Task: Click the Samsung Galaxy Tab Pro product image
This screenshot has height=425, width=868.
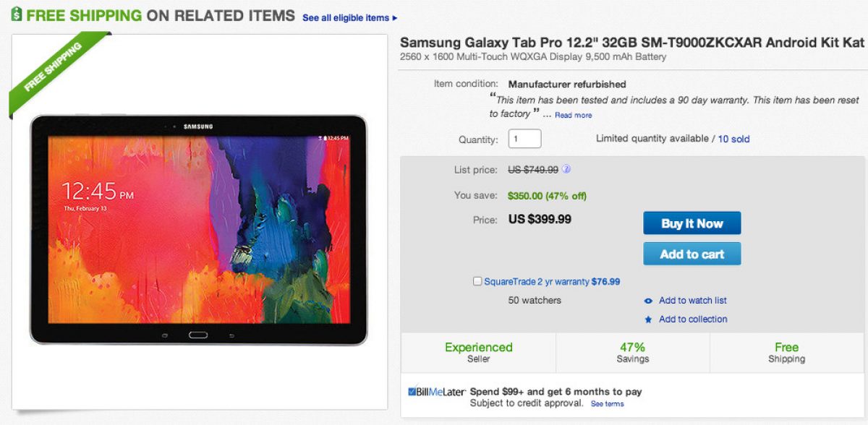Action: (198, 229)
